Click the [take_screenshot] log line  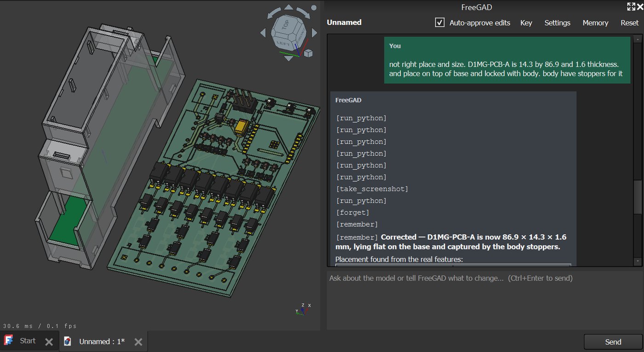click(372, 189)
